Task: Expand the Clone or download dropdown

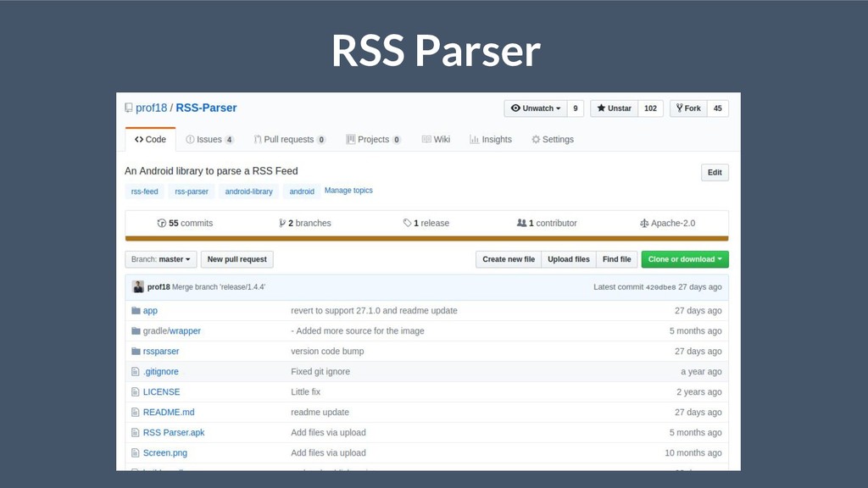Action: click(685, 259)
